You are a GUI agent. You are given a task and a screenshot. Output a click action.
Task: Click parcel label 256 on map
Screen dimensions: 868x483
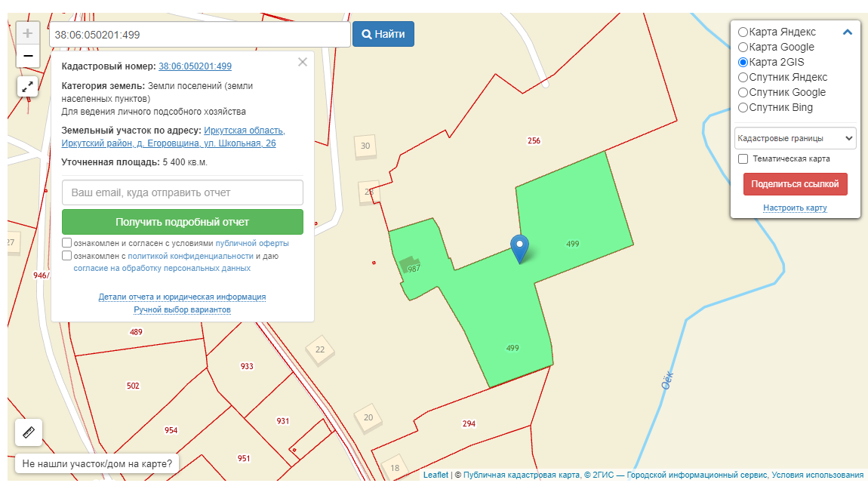(534, 140)
